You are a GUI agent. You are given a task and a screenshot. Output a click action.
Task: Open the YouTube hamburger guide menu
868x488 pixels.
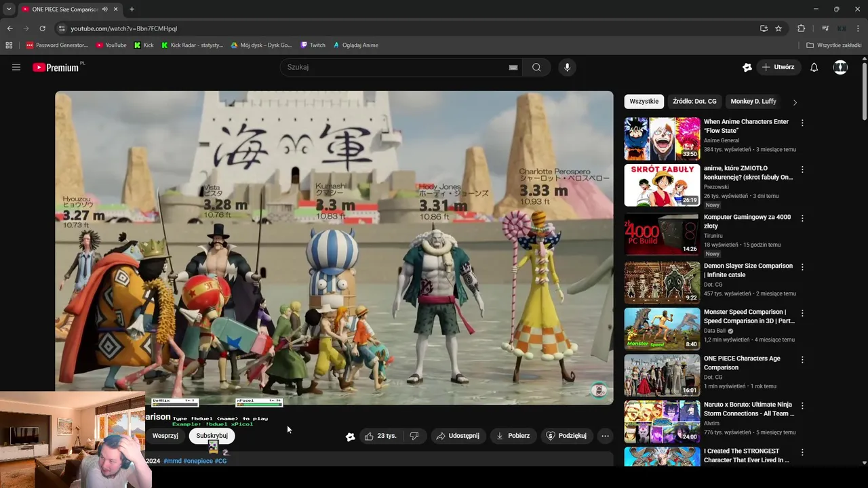coord(16,67)
